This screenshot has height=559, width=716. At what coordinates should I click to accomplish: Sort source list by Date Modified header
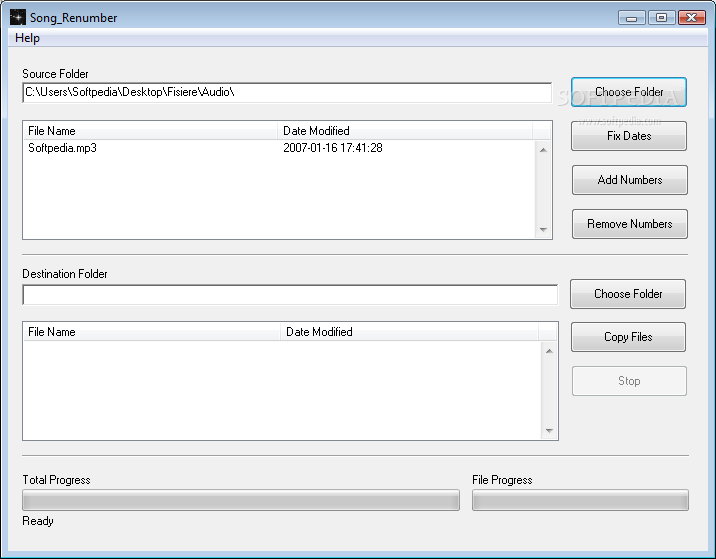[405, 131]
